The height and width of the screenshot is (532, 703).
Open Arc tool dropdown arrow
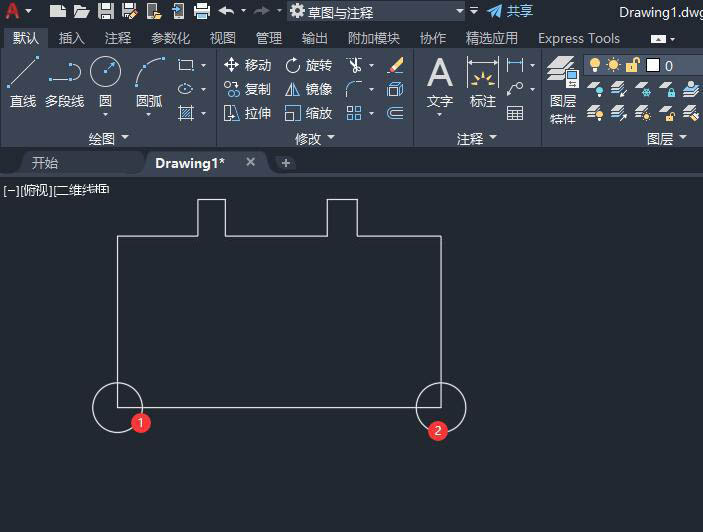(149, 115)
